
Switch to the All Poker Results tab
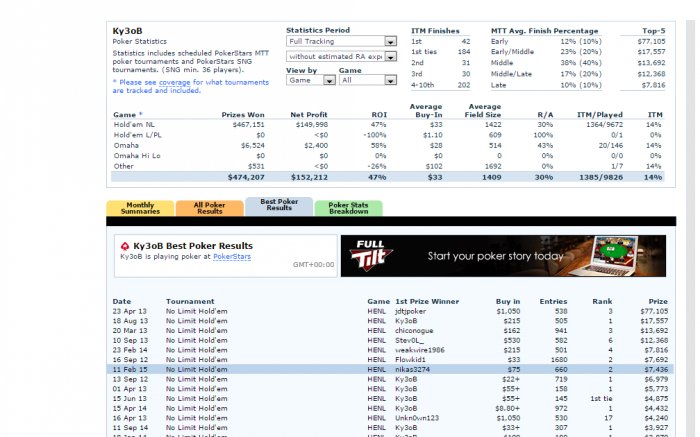click(209, 208)
